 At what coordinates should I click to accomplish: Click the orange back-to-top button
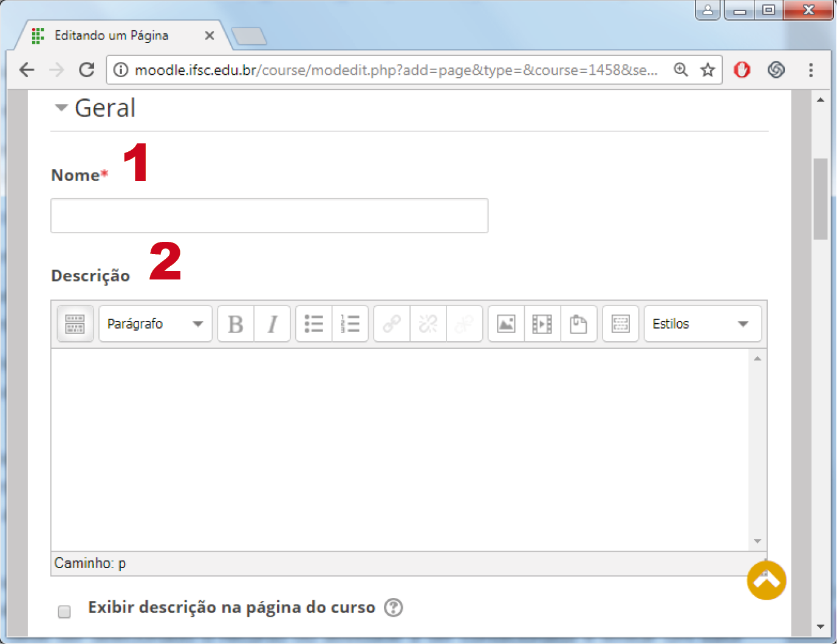(766, 580)
